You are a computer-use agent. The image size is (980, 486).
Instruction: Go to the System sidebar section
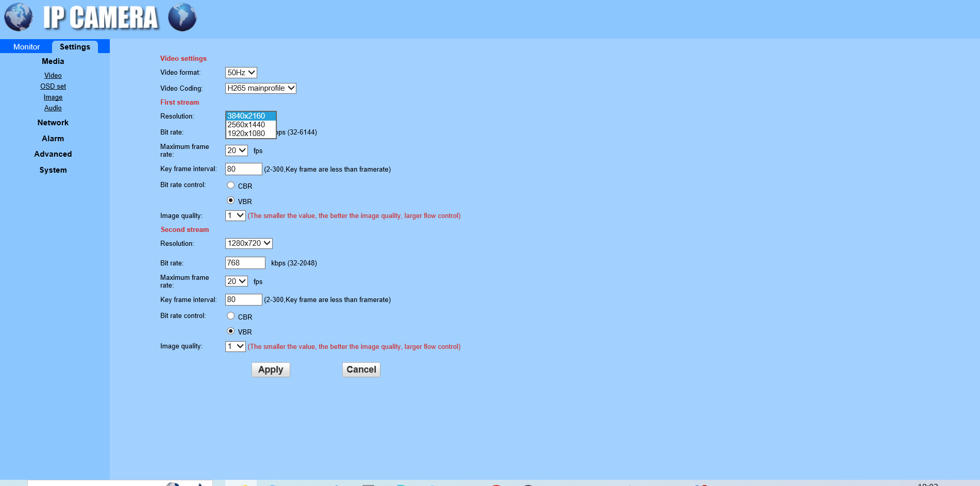(53, 170)
